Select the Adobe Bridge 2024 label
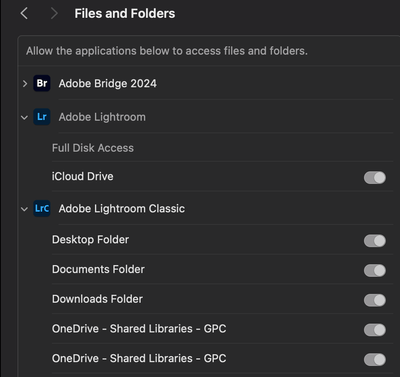The height and width of the screenshot is (377, 400). pos(108,83)
